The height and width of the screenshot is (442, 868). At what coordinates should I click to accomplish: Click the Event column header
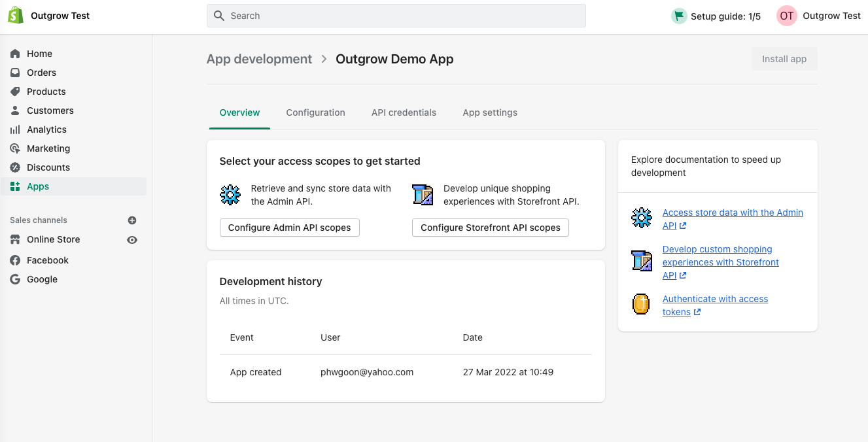coord(241,337)
